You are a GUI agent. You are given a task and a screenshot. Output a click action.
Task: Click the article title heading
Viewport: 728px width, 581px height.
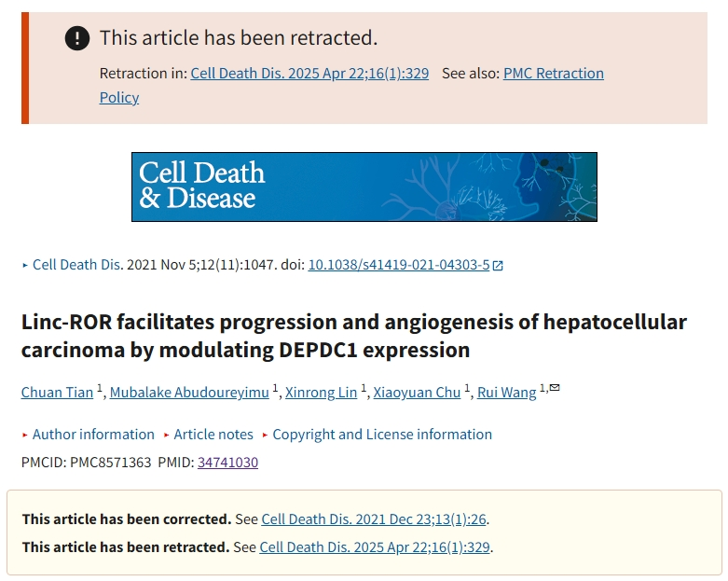point(354,336)
